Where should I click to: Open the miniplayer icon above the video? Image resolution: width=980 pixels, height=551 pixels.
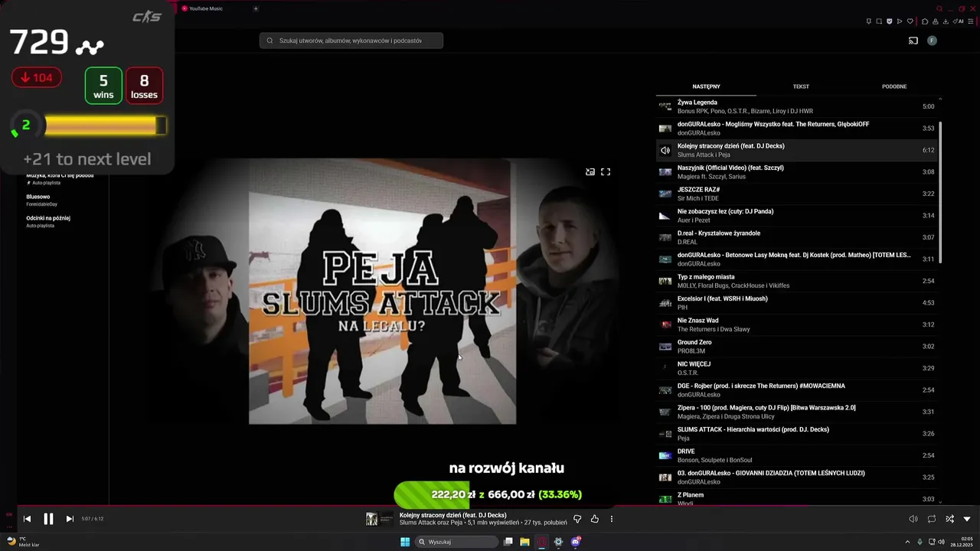pyautogui.click(x=590, y=172)
